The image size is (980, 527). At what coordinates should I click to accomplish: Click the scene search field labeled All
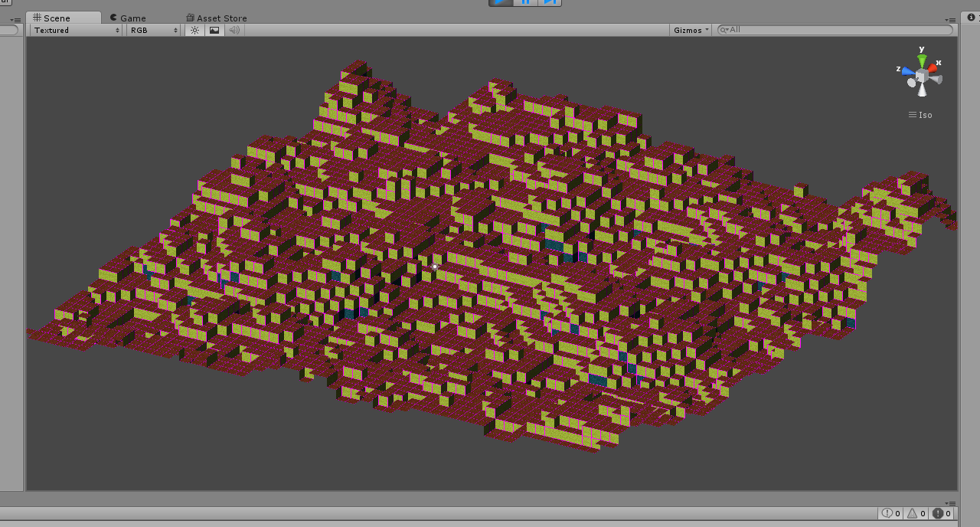click(x=835, y=30)
